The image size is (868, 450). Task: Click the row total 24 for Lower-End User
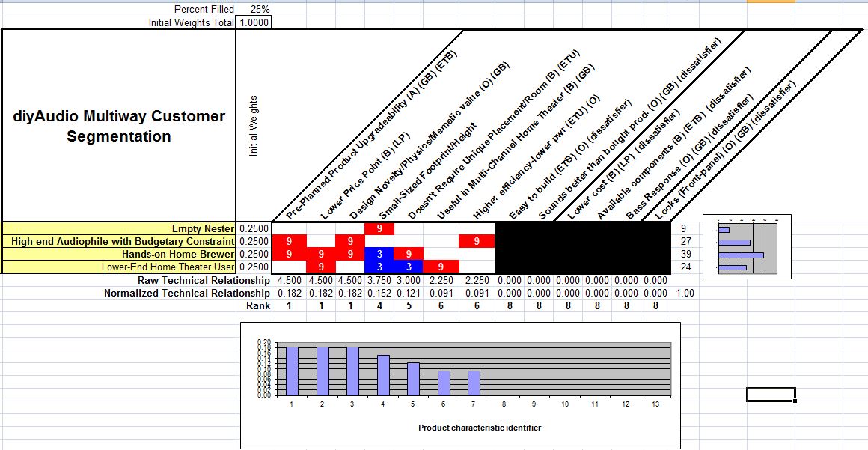click(x=685, y=267)
